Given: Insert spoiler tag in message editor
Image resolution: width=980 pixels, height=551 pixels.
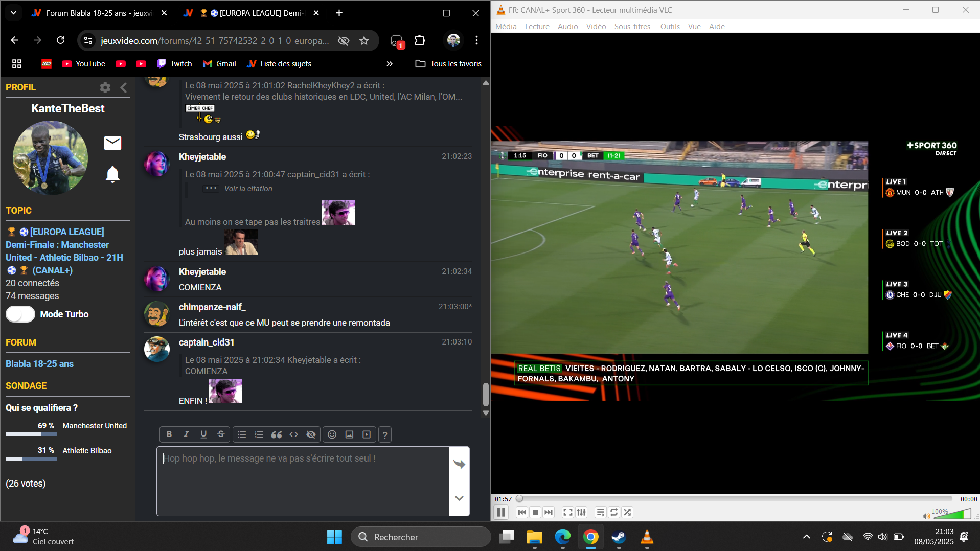Looking at the screenshot, I should (311, 434).
